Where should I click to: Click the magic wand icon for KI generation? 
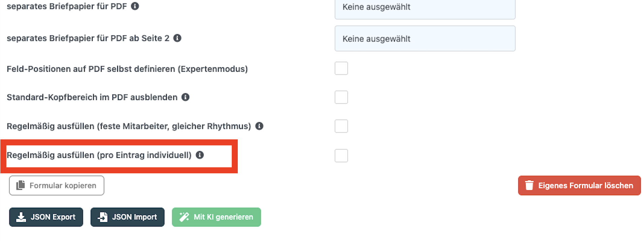click(x=184, y=217)
